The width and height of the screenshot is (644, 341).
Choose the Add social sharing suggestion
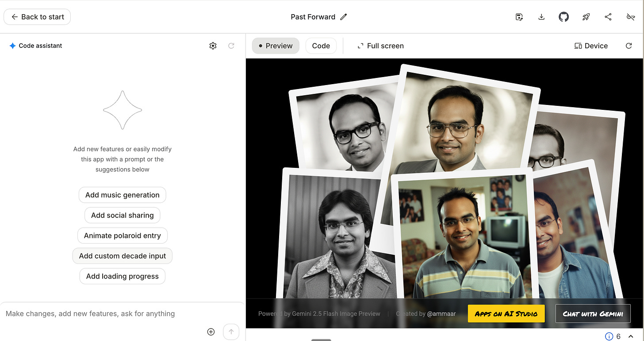click(x=123, y=215)
